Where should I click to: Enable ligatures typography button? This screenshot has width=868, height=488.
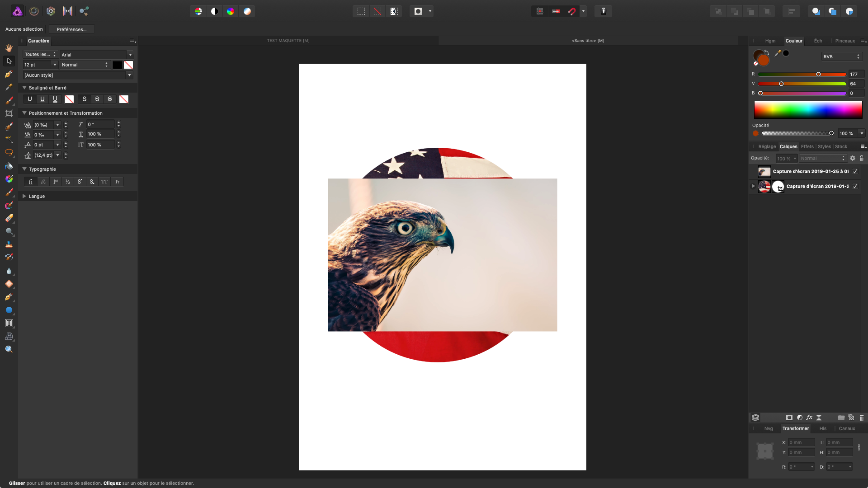[x=31, y=182]
